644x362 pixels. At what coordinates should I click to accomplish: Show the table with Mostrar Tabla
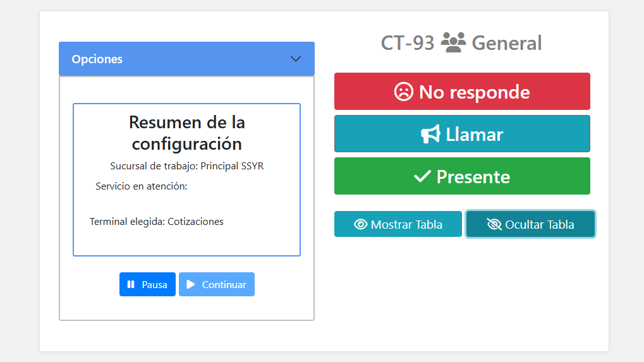[x=398, y=224]
